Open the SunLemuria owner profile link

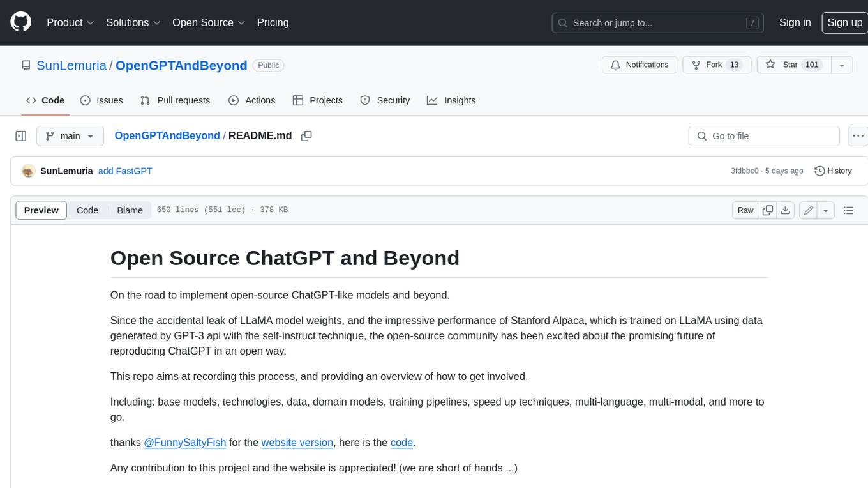pyautogui.click(x=71, y=65)
